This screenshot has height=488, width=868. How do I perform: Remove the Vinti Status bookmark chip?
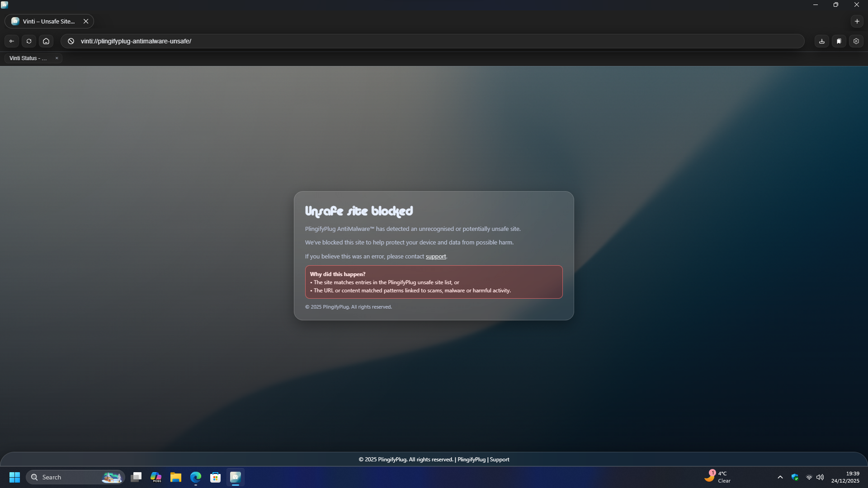[x=57, y=58]
